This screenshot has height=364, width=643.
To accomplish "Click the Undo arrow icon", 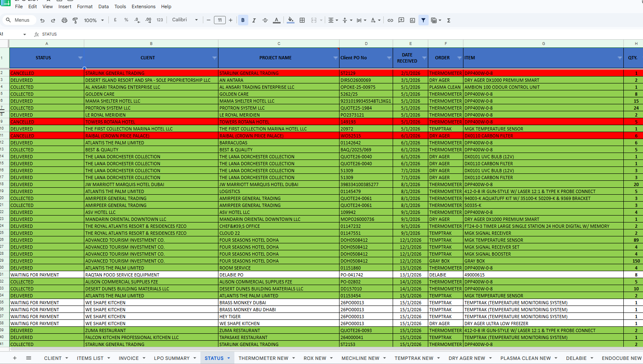I will click(x=42, y=20).
